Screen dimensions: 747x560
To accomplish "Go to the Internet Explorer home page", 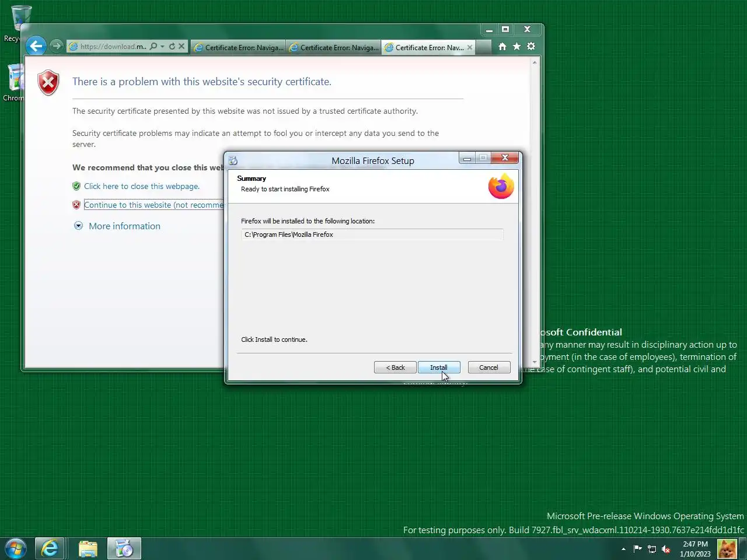I will tap(502, 46).
